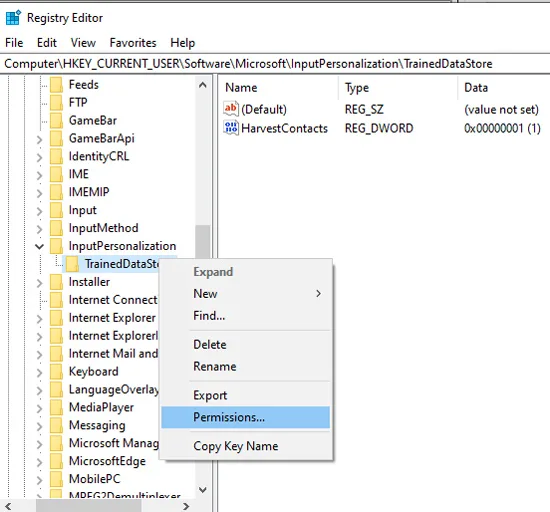Expand the Input key

click(39, 211)
